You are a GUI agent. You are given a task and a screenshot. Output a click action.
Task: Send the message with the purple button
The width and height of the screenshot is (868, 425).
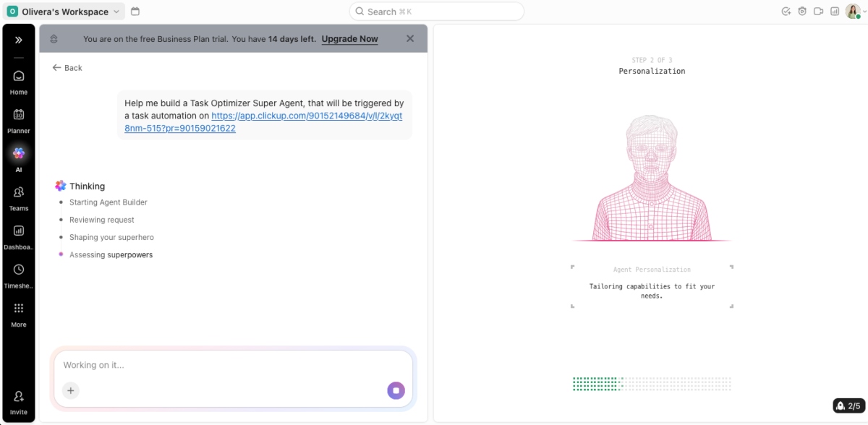pos(396,390)
